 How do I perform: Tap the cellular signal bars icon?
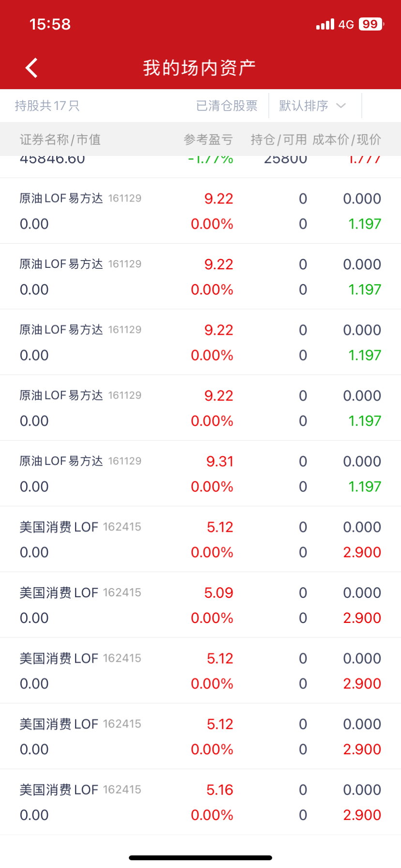click(325, 24)
